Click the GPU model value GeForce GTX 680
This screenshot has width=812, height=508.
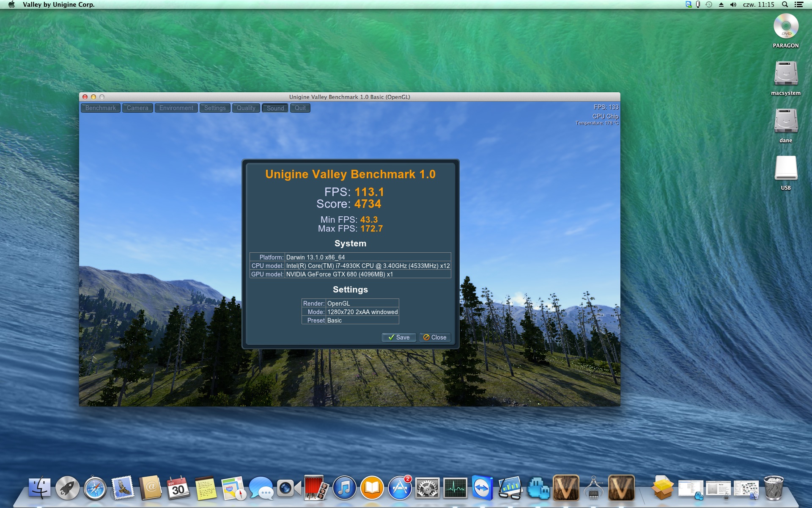[340, 274]
